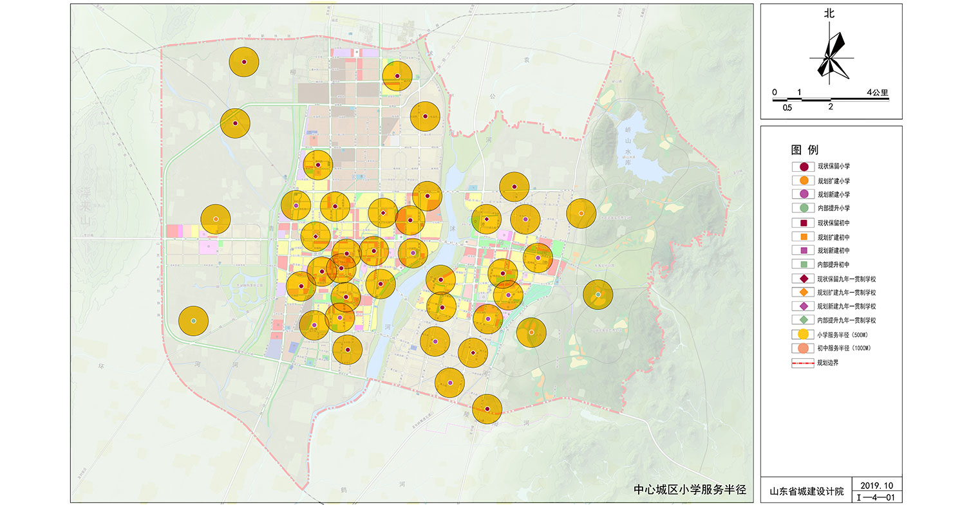
Task: Click the 规划新建初中 legend label
Action: [x=834, y=251]
